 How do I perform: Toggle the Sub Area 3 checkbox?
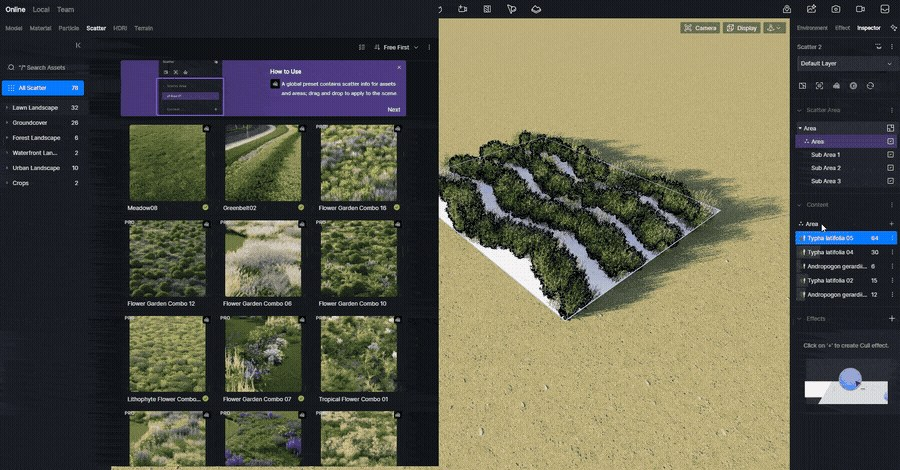pos(890,181)
